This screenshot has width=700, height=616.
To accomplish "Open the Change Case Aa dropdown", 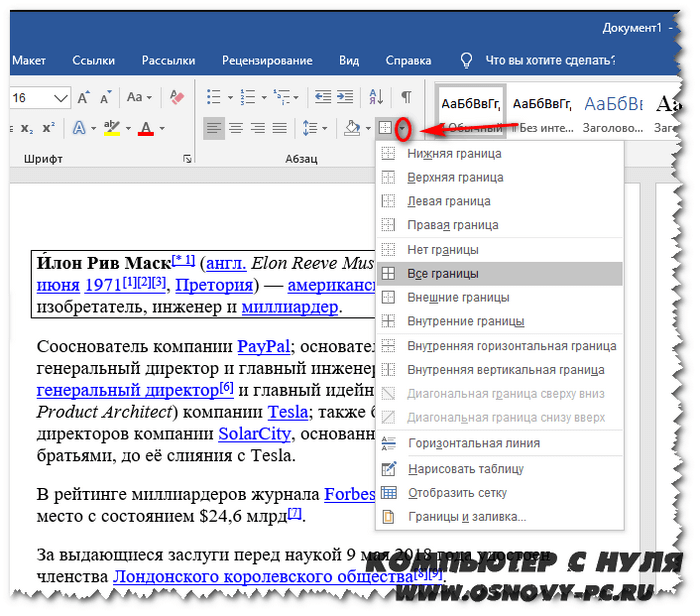I will click(139, 97).
